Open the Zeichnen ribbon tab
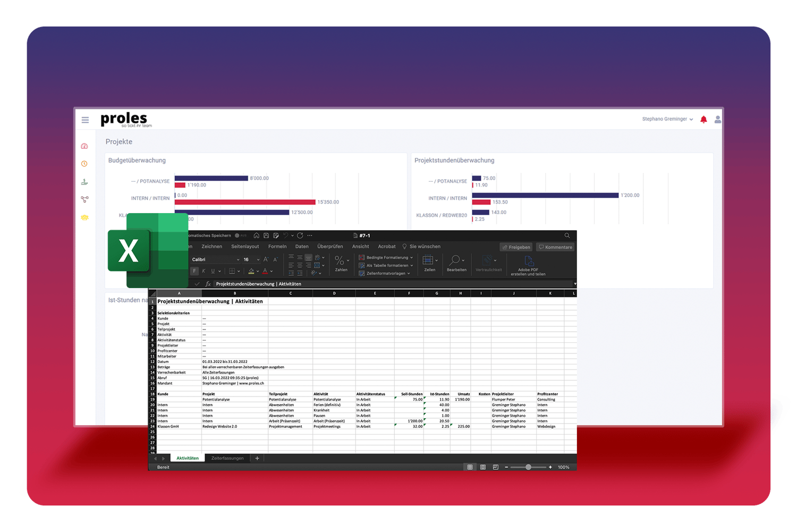 point(211,247)
